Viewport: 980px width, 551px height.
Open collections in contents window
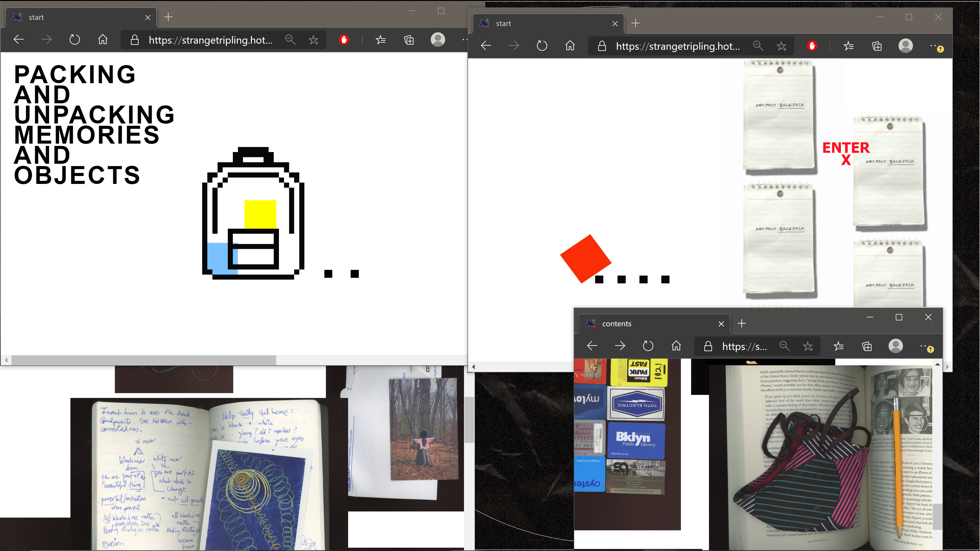point(867,346)
